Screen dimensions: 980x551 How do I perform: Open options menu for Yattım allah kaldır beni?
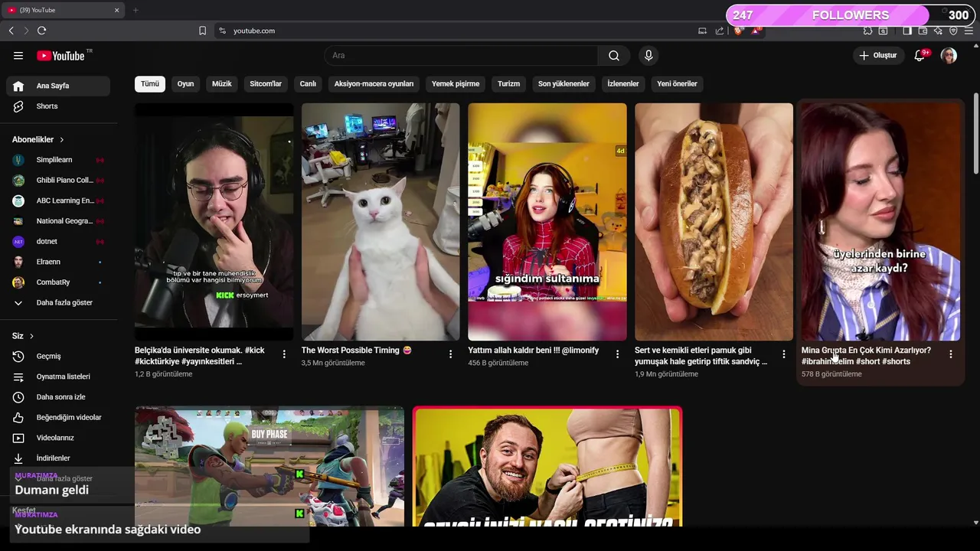[x=617, y=354]
